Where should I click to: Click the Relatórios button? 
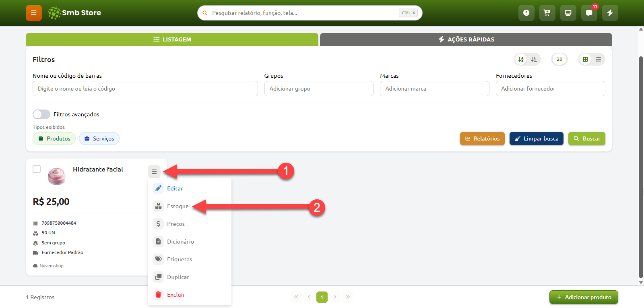click(482, 138)
